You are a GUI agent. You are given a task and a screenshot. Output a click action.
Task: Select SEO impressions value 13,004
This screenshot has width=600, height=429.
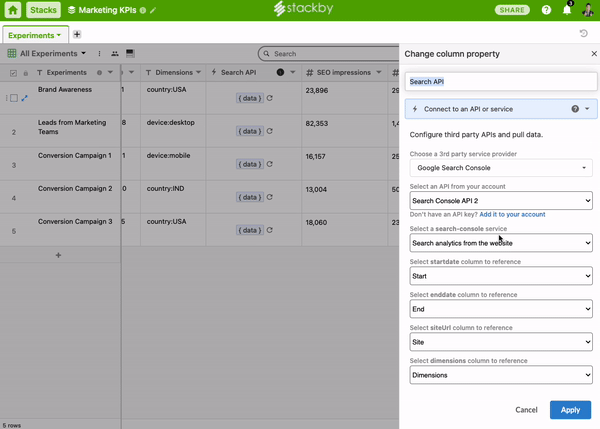coord(344,197)
